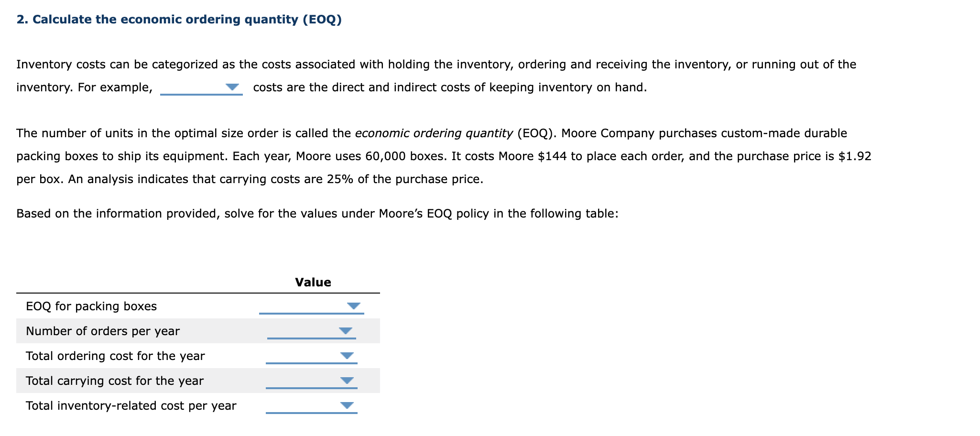
Task: Click the shaded 'Total carrying cost' table row
Action: tap(191, 381)
